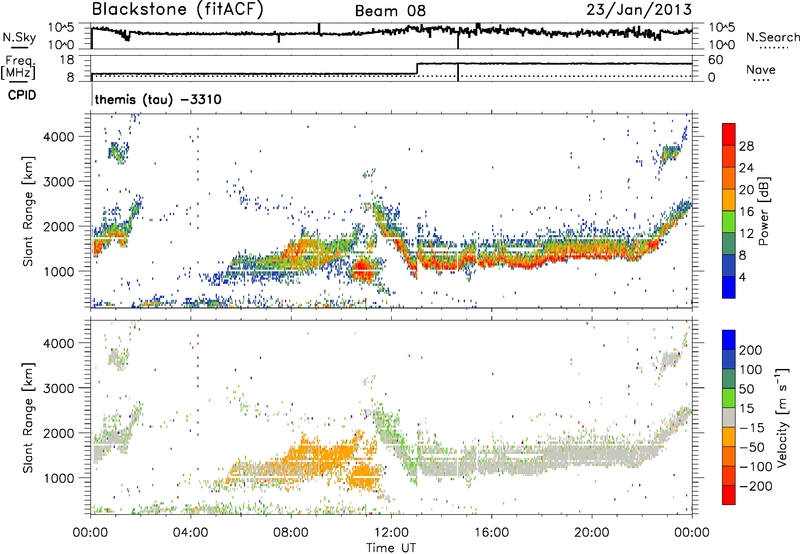Click the 'Freq. [MHz]' axis label

[x=18, y=67]
